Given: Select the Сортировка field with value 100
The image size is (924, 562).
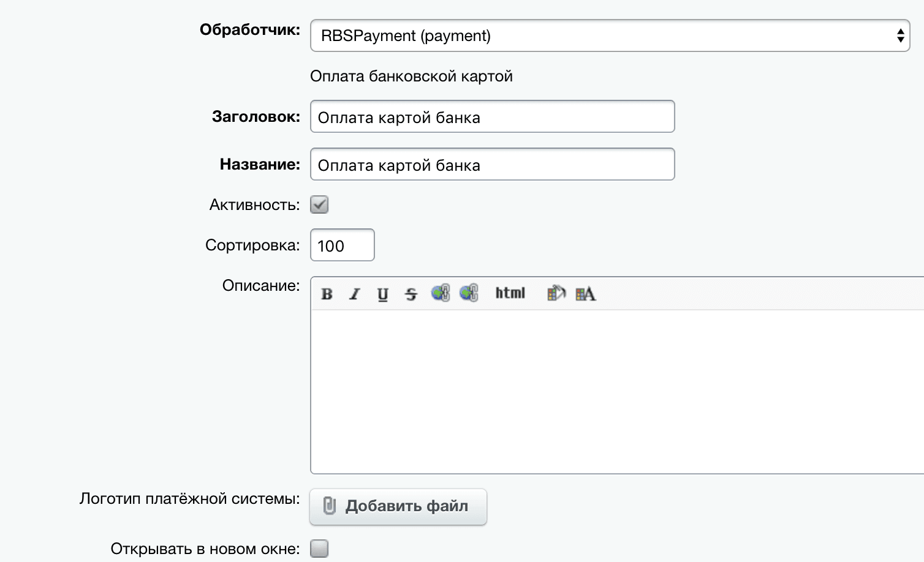Looking at the screenshot, I should [342, 245].
